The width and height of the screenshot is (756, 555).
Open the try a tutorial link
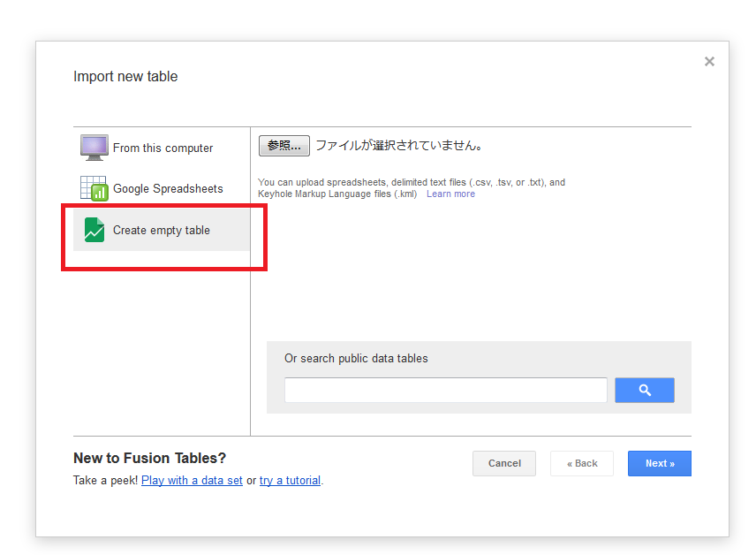pos(290,481)
